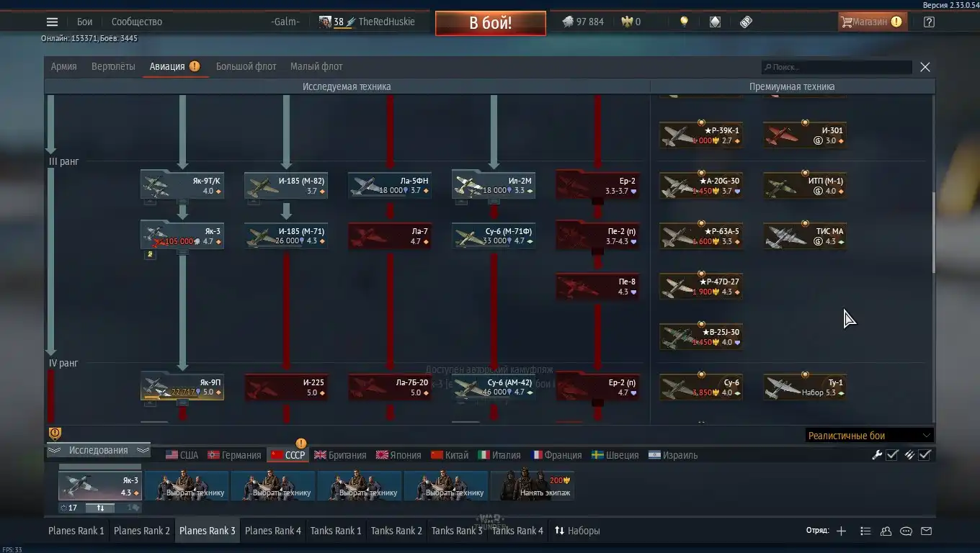The image size is (980, 553).
Task: Expand the Як-3 group marker below card
Action: [150, 254]
